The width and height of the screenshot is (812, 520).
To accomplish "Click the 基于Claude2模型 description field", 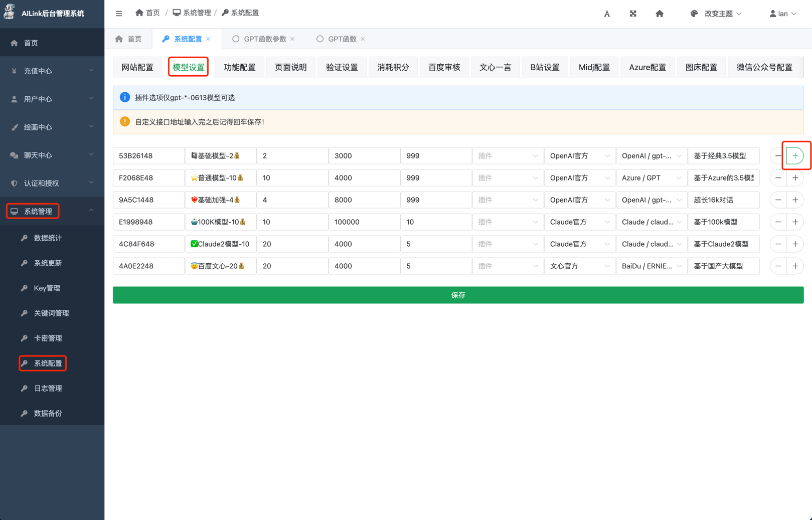I will pos(723,244).
